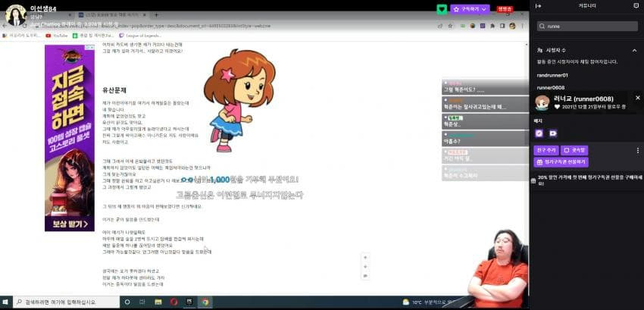This screenshot has width=644, height=310.
Task: Open the YouTube bookmark
Action: pyautogui.click(x=57, y=36)
